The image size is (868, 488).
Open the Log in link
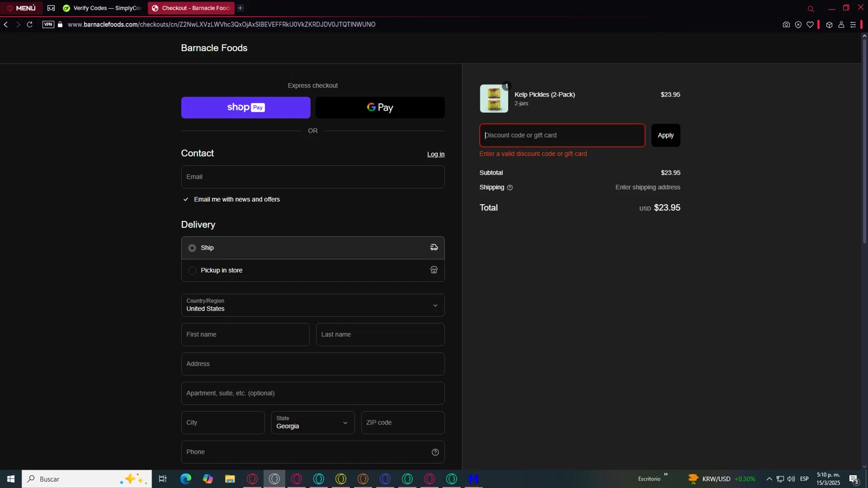coord(436,154)
